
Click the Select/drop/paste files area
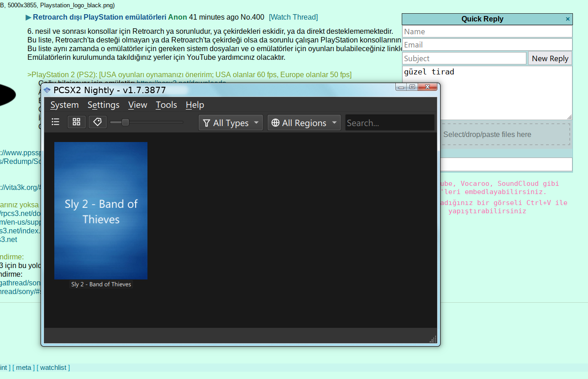[x=487, y=134]
